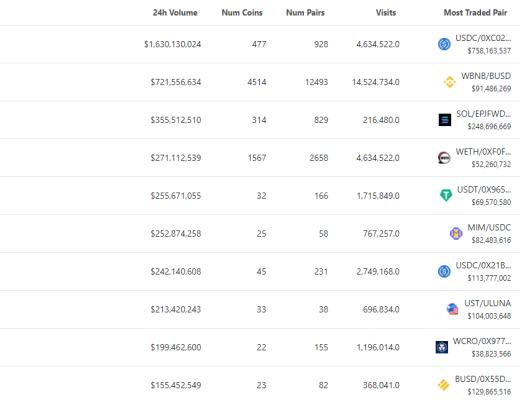The height and width of the screenshot is (400, 520).
Task: Open the WBNB/BUSD pair link
Action: pyautogui.click(x=486, y=76)
